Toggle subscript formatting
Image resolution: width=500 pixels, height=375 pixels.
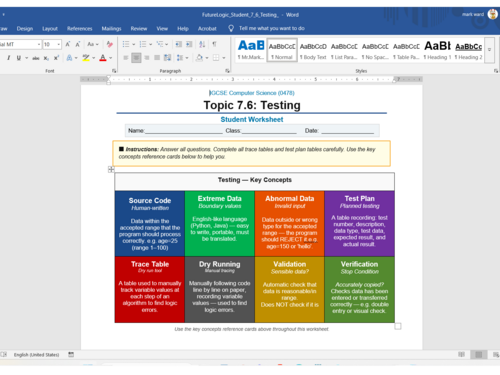pyautogui.click(x=46, y=58)
